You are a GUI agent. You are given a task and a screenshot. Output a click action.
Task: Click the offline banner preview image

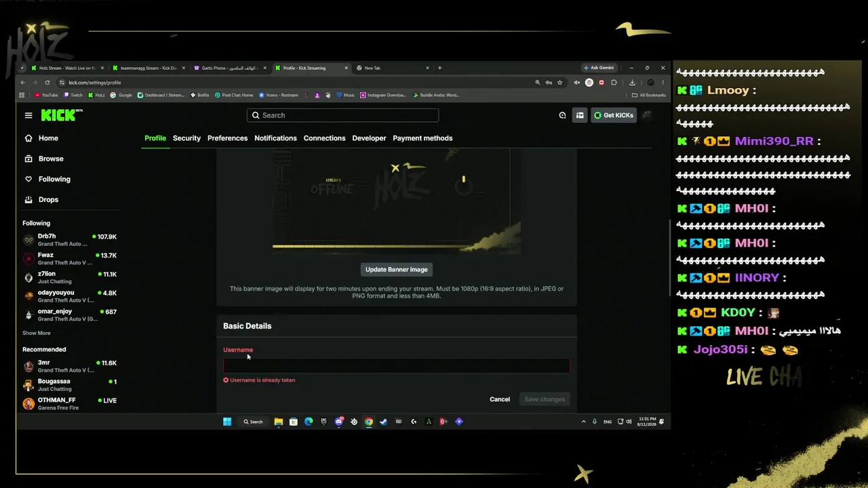coord(397,202)
